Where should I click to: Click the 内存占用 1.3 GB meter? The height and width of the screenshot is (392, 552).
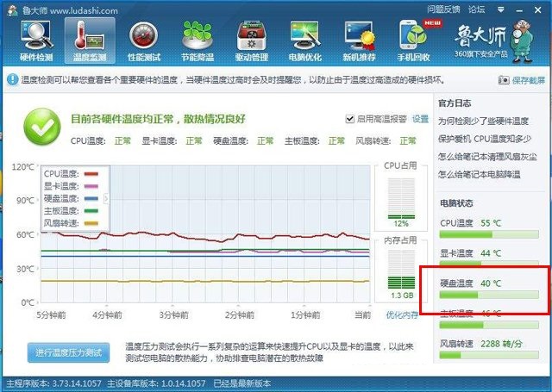coord(401,270)
